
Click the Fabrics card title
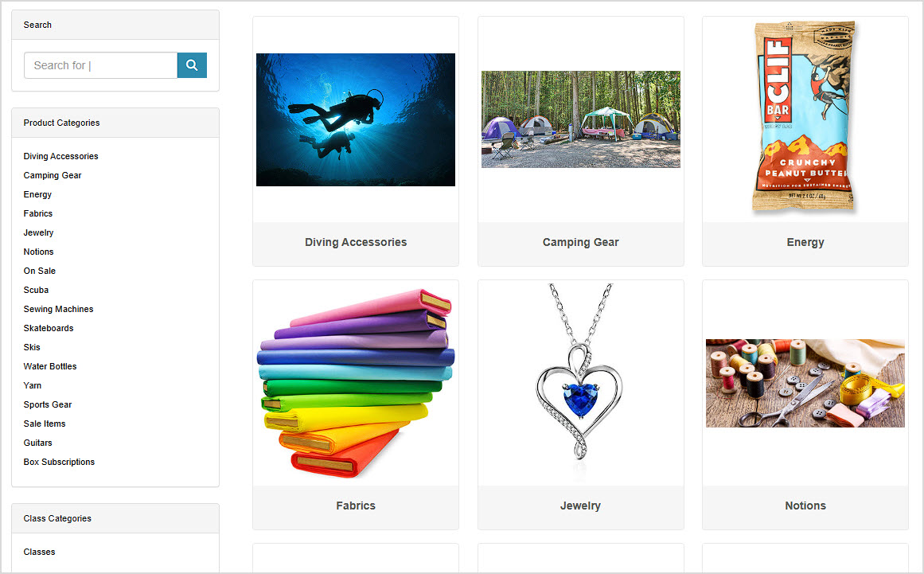pyautogui.click(x=356, y=506)
